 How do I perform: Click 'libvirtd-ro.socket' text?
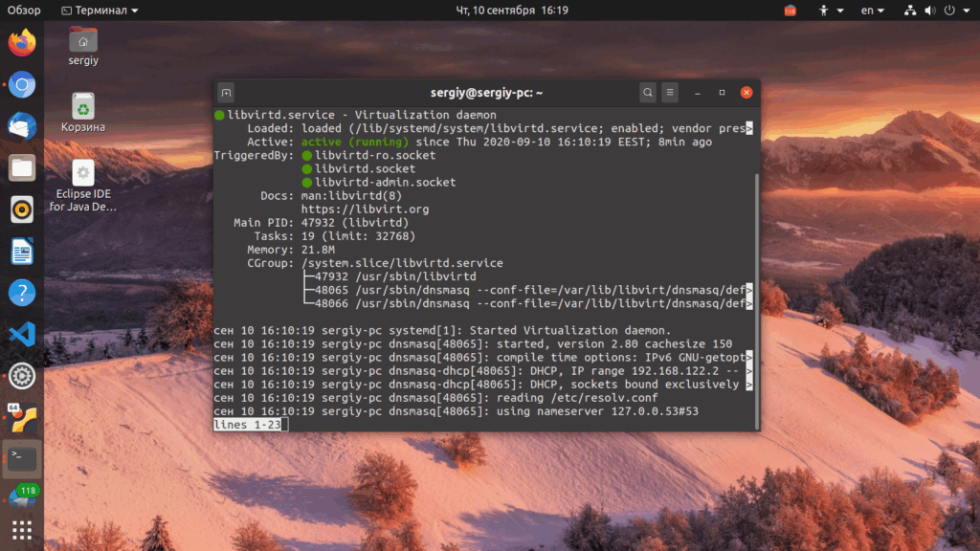tap(375, 155)
